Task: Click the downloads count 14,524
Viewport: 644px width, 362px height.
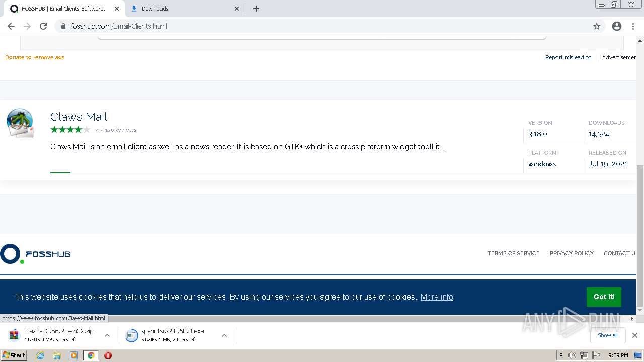Action: [599, 134]
